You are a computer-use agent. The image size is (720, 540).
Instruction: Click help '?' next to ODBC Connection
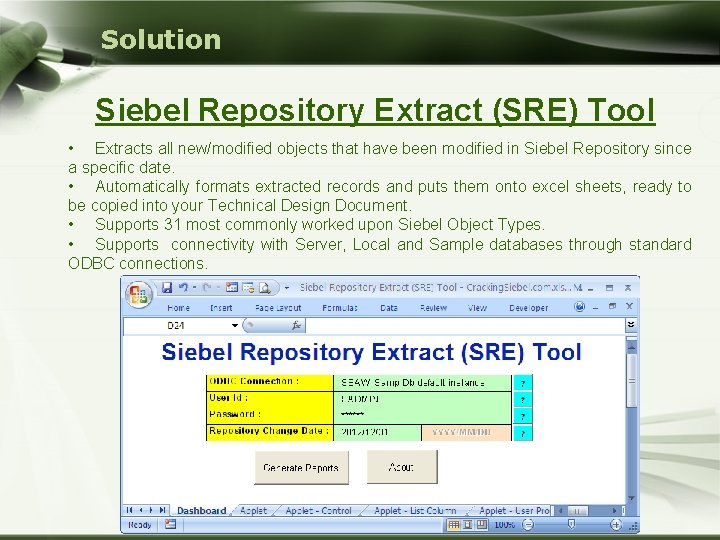(x=523, y=383)
